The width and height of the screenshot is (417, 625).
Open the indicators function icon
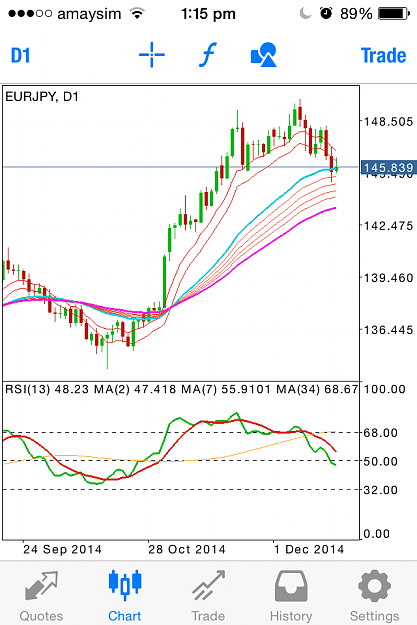click(207, 55)
